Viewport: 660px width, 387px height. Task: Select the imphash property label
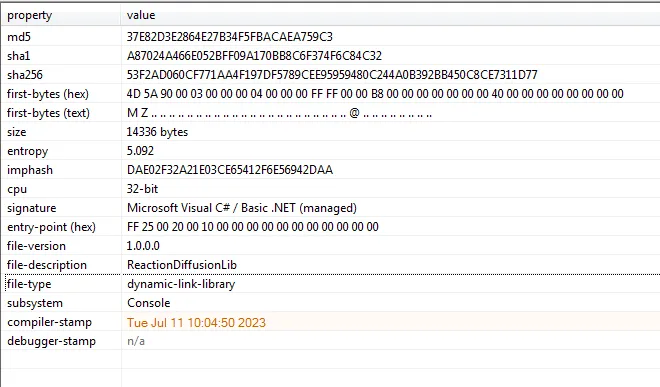point(30,170)
